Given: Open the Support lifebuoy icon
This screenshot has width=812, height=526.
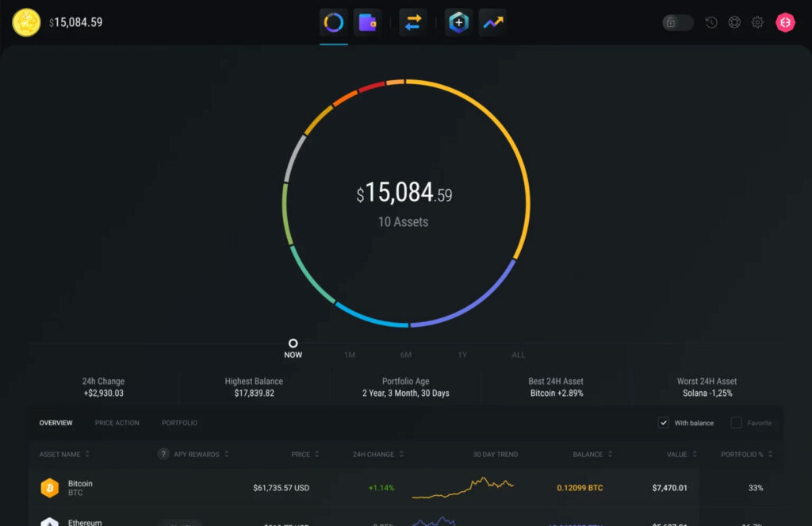Looking at the screenshot, I should pos(734,23).
